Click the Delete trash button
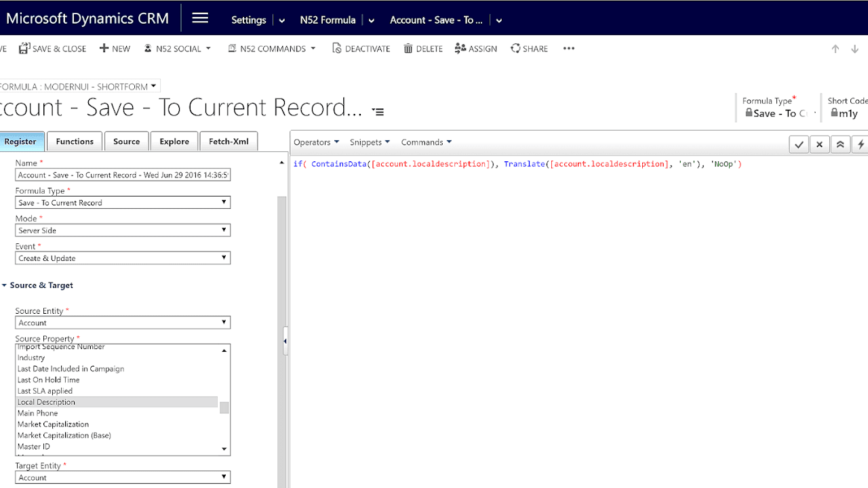 pyautogui.click(x=422, y=49)
